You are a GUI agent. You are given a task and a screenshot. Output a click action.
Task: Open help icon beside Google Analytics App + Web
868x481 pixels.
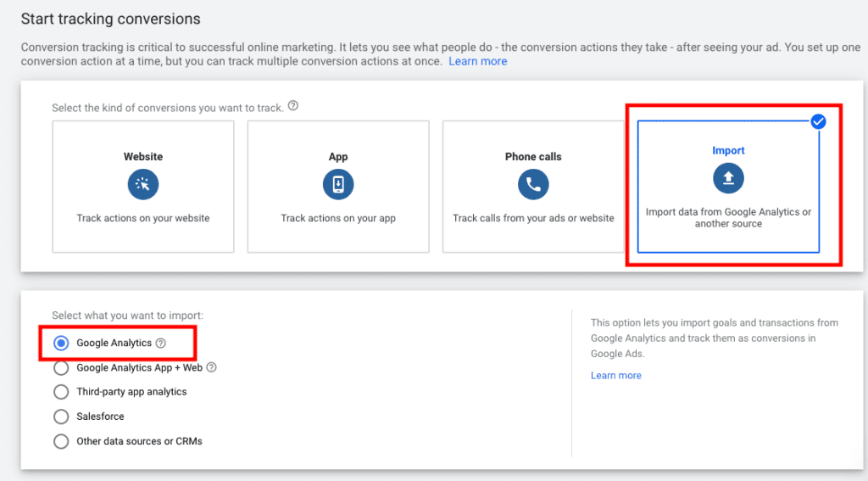point(211,367)
